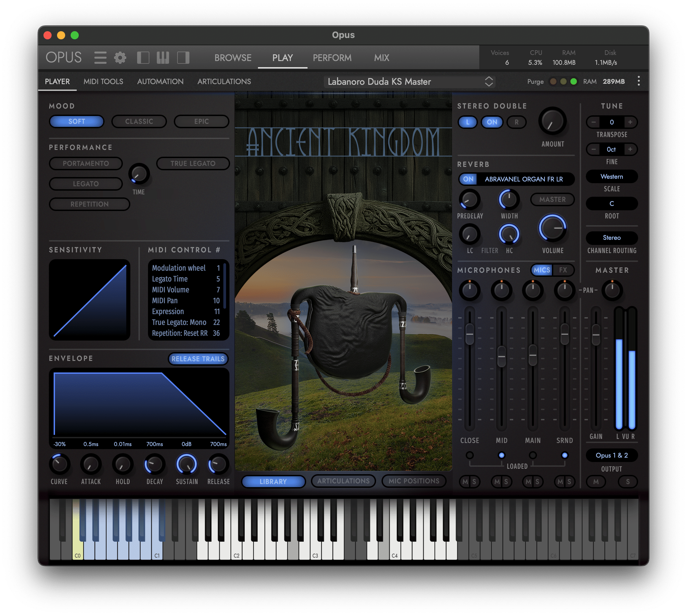Toggle the left sidebar panel icon
The height and width of the screenshot is (616, 687).
tap(143, 58)
